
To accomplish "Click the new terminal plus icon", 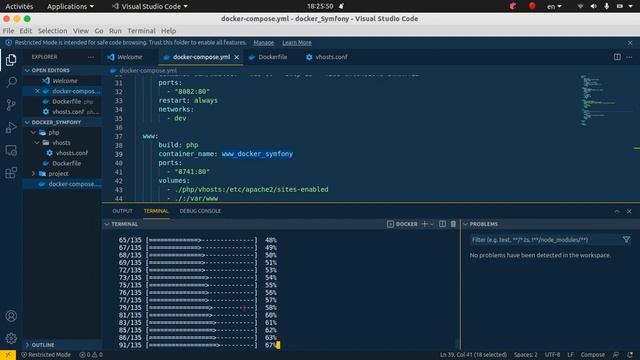I will point(424,224).
